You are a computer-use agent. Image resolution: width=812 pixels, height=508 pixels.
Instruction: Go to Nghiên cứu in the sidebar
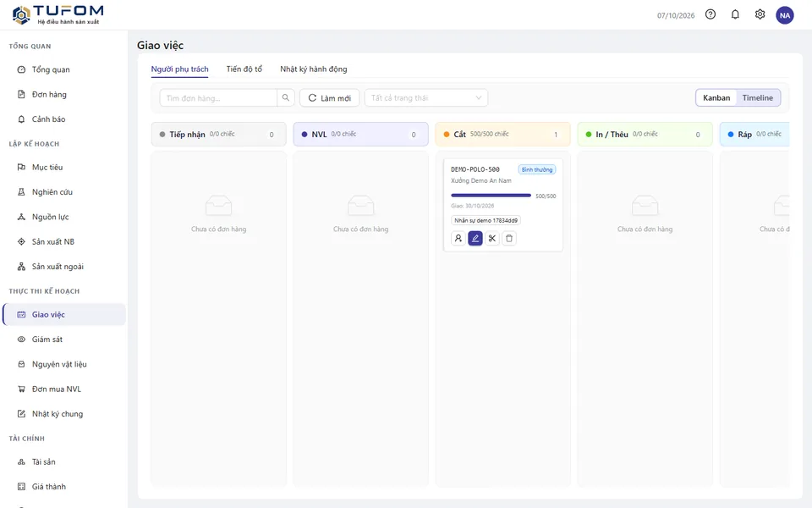pos(63,192)
